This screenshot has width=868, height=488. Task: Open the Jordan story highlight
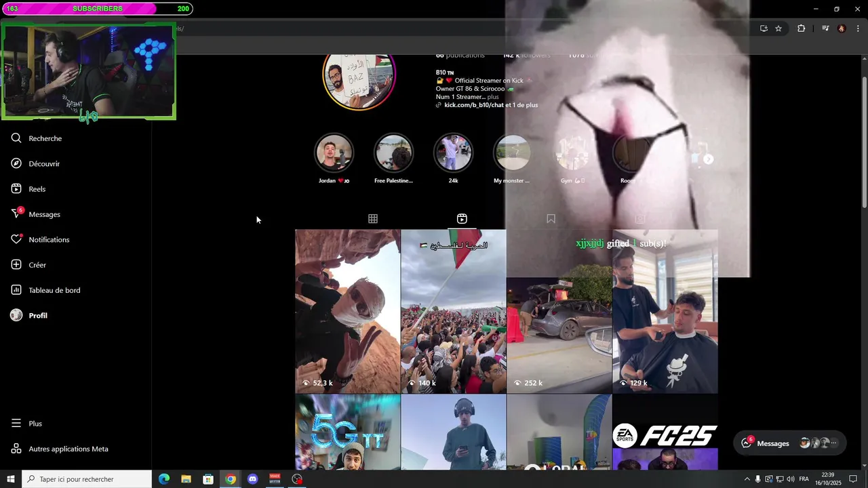pyautogui.click(x=334, y=153)
